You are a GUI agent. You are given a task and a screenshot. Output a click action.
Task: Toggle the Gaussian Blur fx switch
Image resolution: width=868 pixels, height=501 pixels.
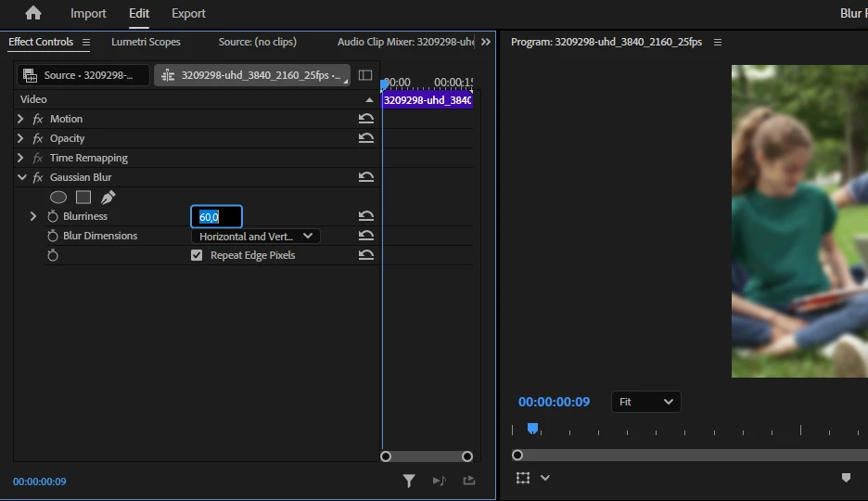tap(38, 177)
